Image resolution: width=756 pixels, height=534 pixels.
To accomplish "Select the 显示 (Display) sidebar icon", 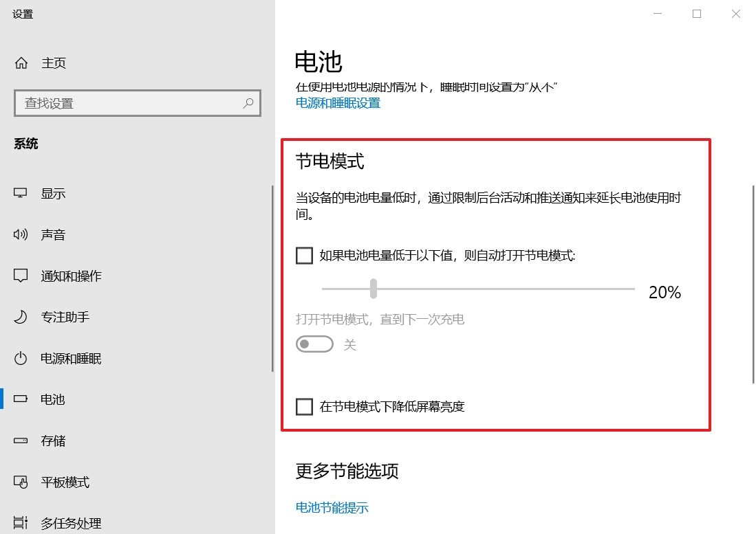I will 21,193.
